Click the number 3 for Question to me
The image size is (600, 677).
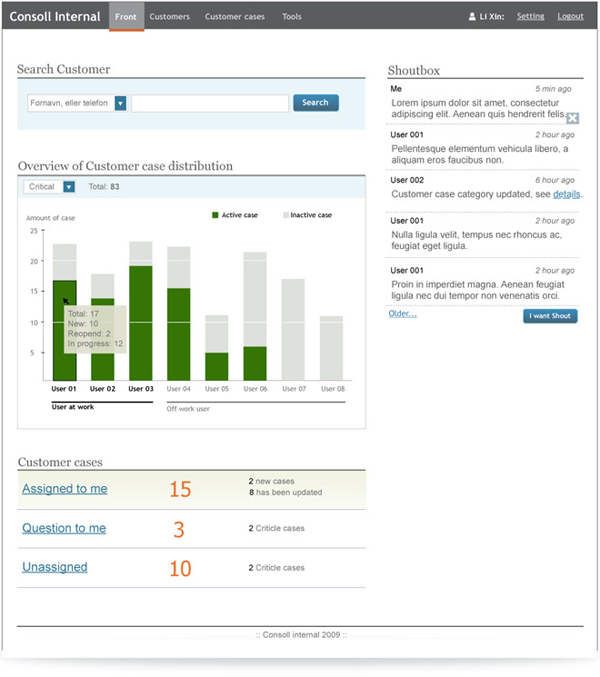pyautogui.click(x=179, y=529)
